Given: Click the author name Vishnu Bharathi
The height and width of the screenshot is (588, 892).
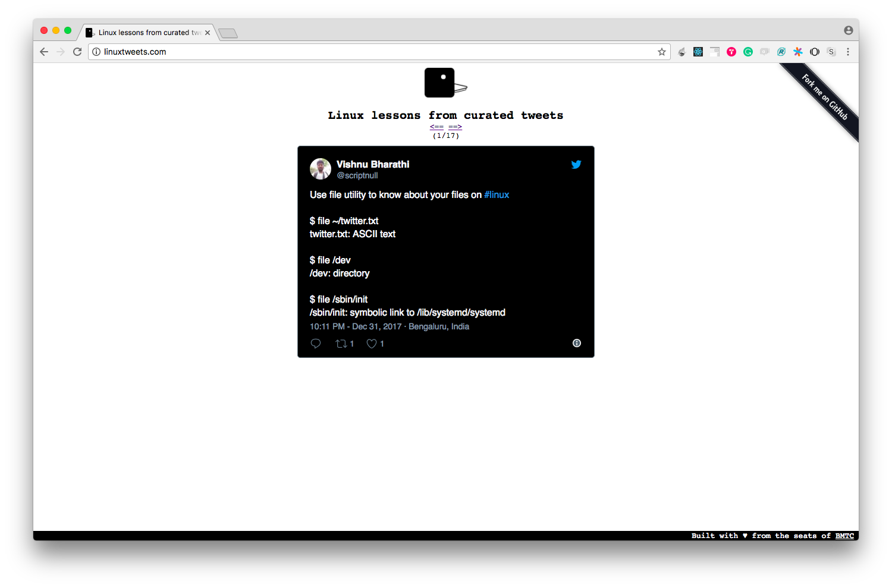Looking at the screenshot, I should coord(373,164).
